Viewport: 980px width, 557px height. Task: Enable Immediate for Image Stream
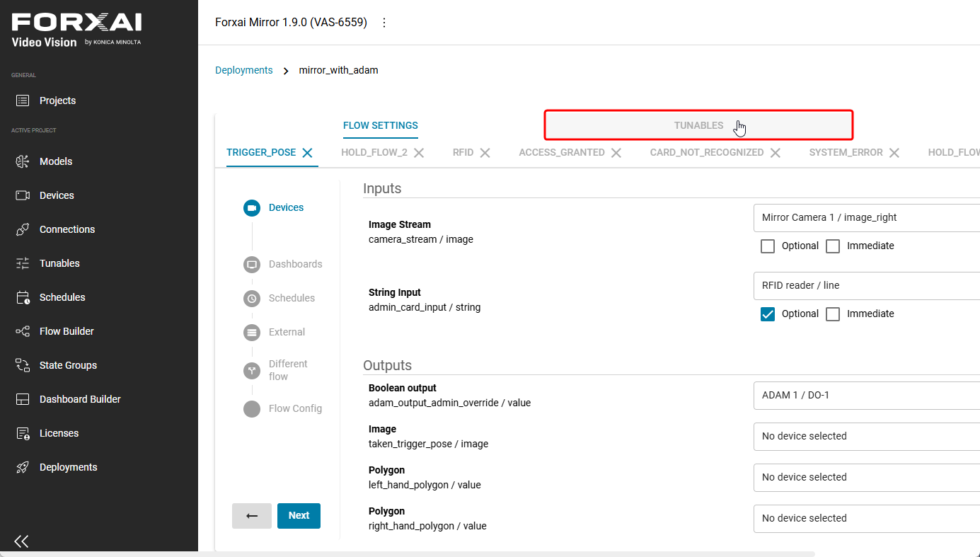833,246
